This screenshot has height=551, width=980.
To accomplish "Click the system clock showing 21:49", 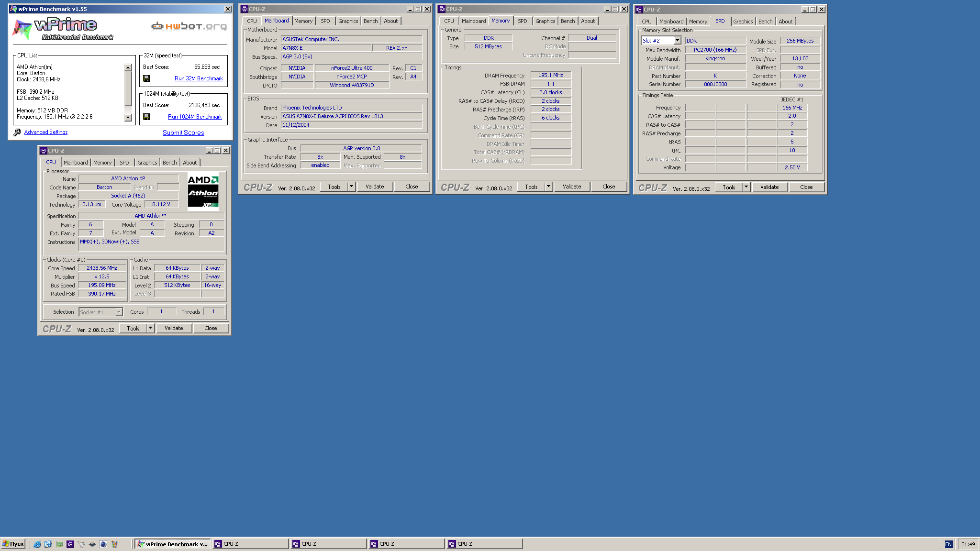I will point(968,544).
